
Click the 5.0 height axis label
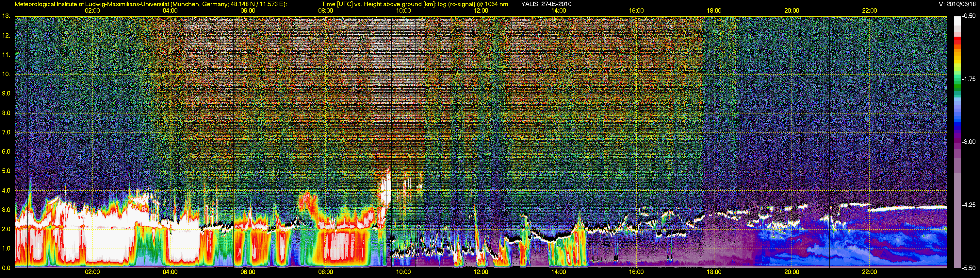[x=6, y=171]
